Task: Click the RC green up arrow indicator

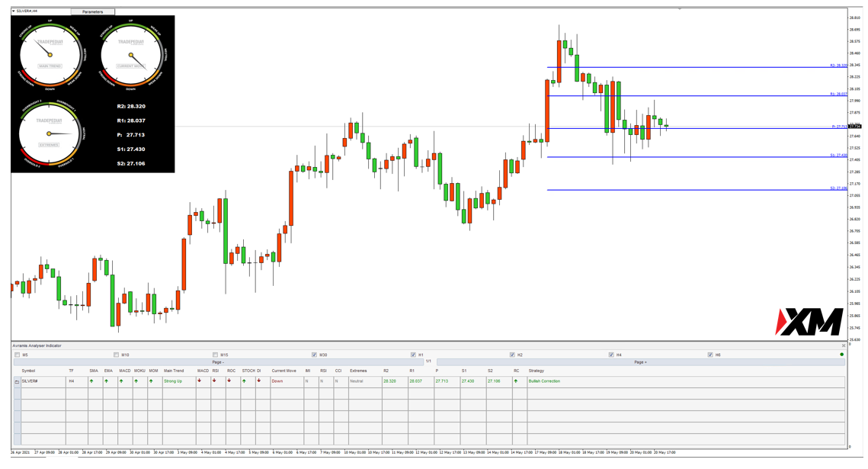Action: tap(516, 381)
